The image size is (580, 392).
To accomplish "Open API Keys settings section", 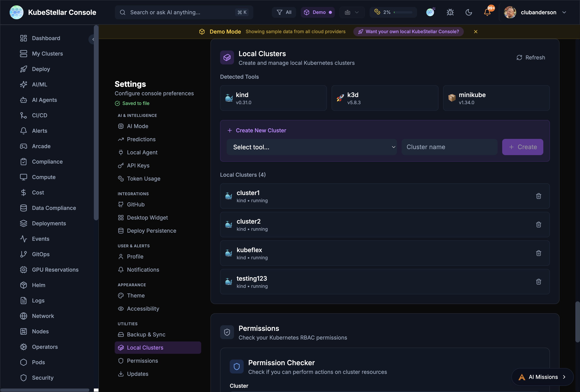I will 138,166.
